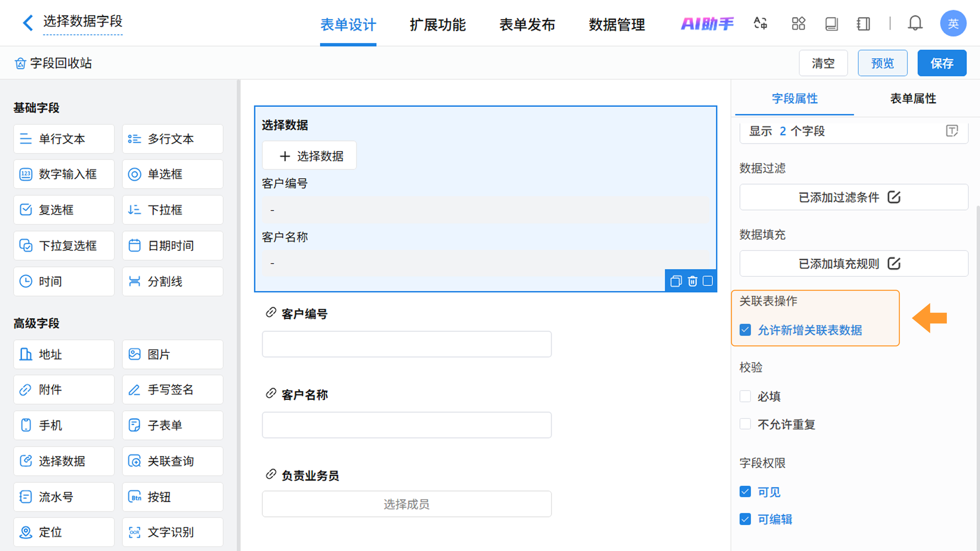Toggle the 可编辑 permission checkbox

[745, 519]
